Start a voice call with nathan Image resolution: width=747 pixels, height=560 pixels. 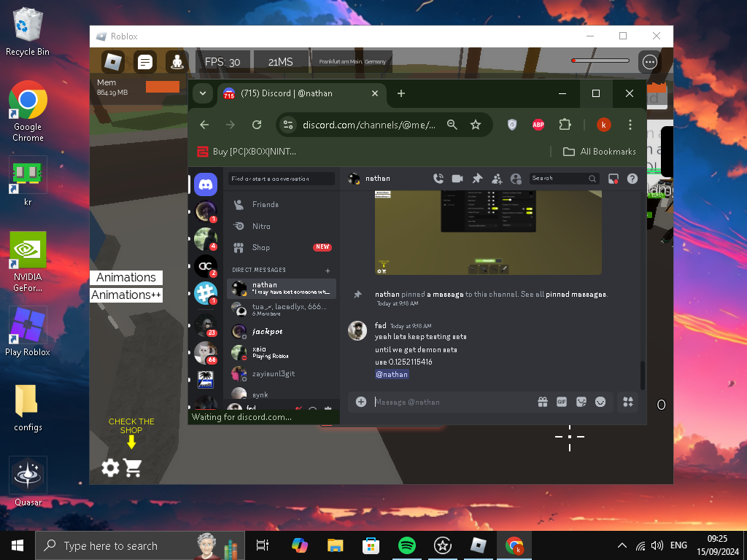point(438,179)
